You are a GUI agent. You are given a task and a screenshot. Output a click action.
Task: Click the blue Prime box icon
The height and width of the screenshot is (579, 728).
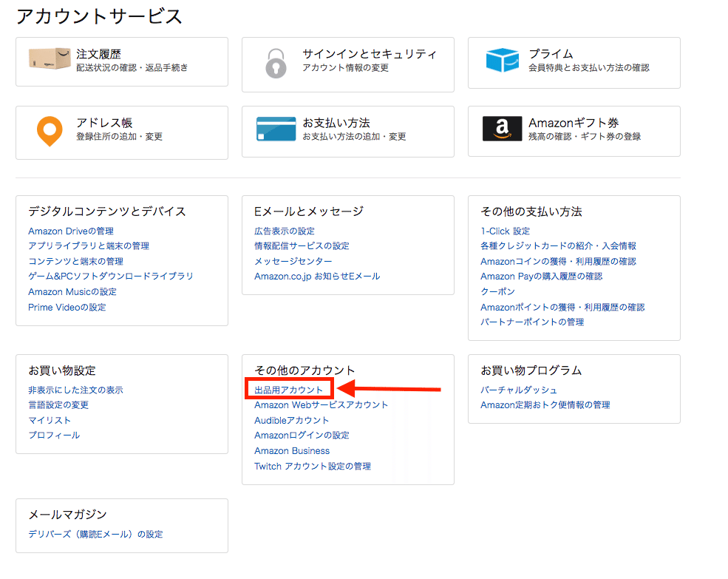[503, 60]
